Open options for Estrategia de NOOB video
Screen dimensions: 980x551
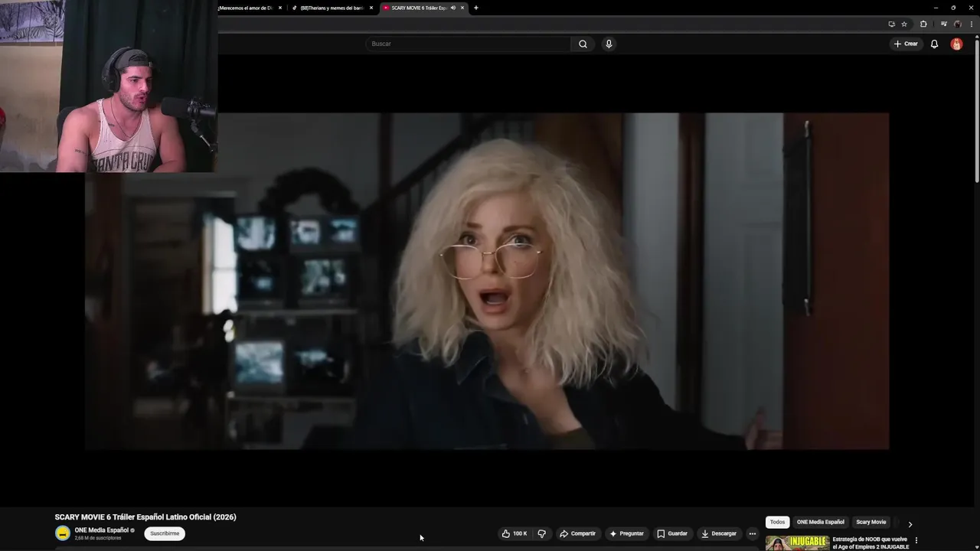coord(916,540)
